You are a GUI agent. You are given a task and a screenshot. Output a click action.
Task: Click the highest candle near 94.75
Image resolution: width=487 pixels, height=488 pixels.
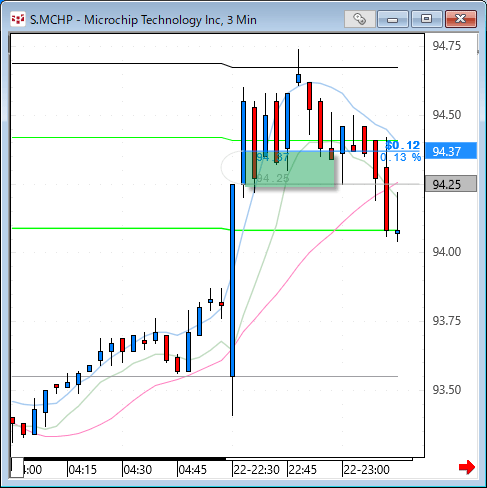pyautogui.click(x=298, y=79)
